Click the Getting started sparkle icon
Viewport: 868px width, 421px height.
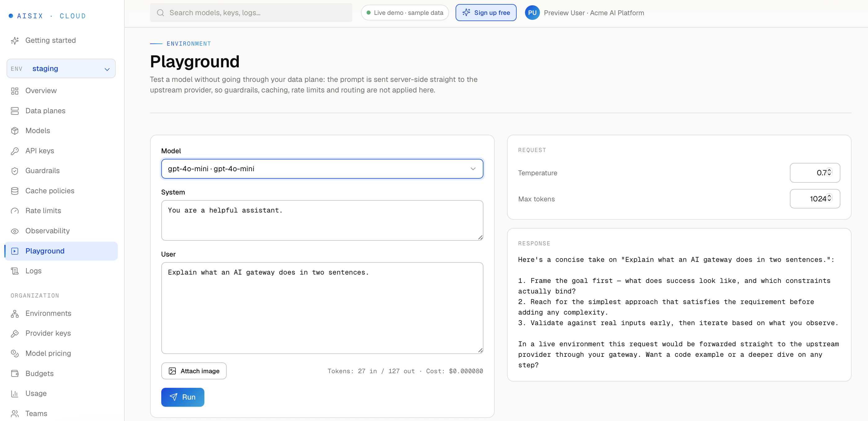coord(15,40)
